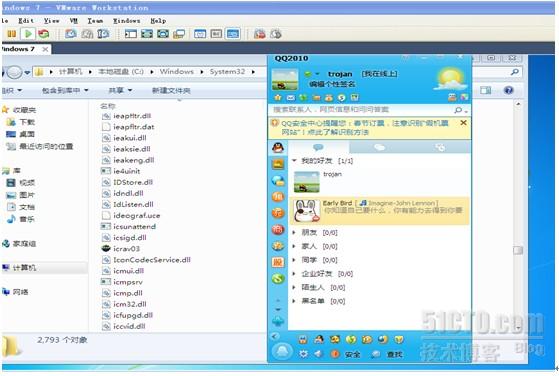Click the VMware yellow suspend button

11,34
